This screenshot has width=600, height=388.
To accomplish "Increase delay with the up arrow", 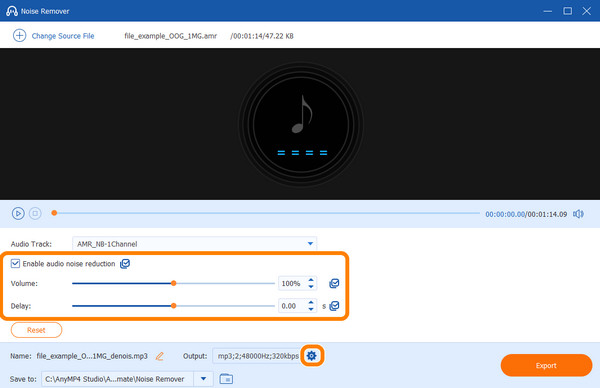I will click(311, 302).
